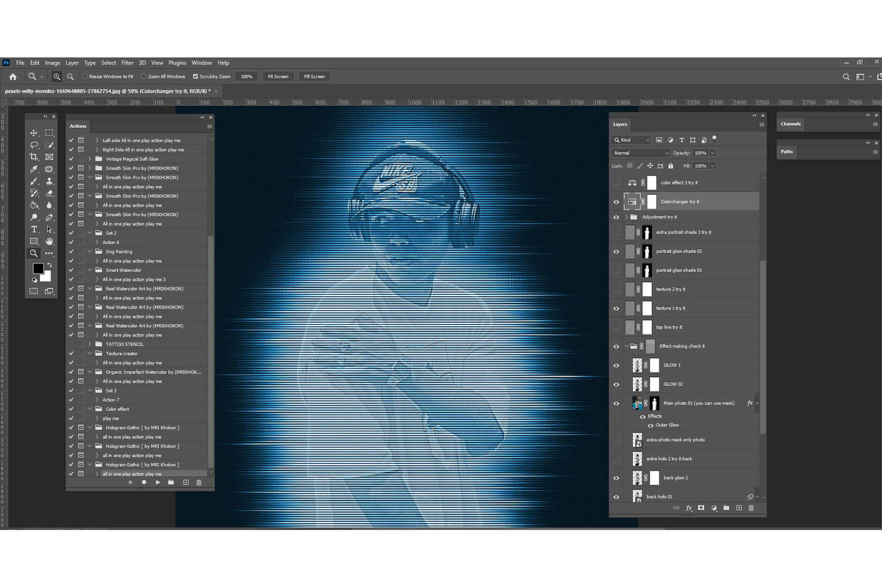Open the Plugins menu
882x588 pixels.
(177, 62)
